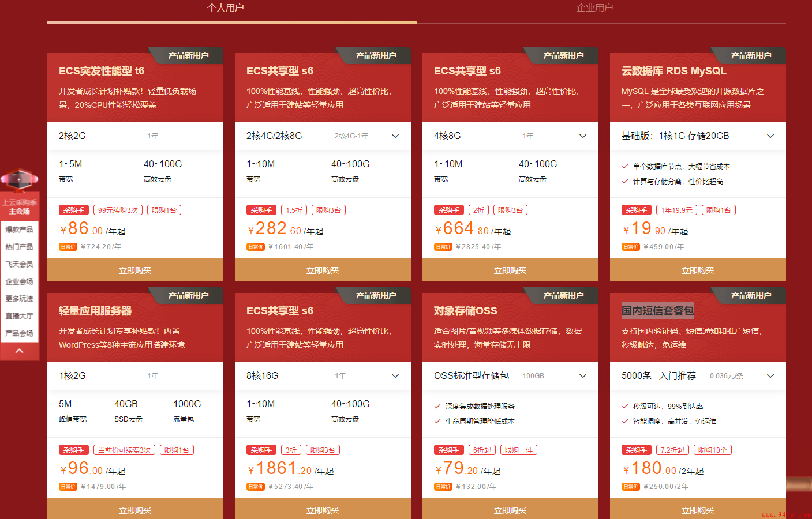Switch to the 个人用户 tab
Screen dimensions: 812x519
tap(226, 8)
